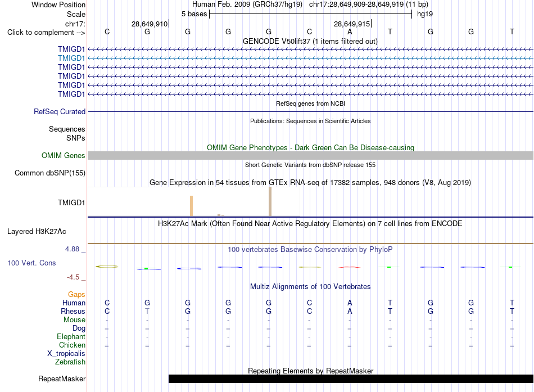Click the 'chr17:28,649,909-28,649,919 (11 bp)' range text
This screenshot has height=392, width=534.
tap(369, 4)
